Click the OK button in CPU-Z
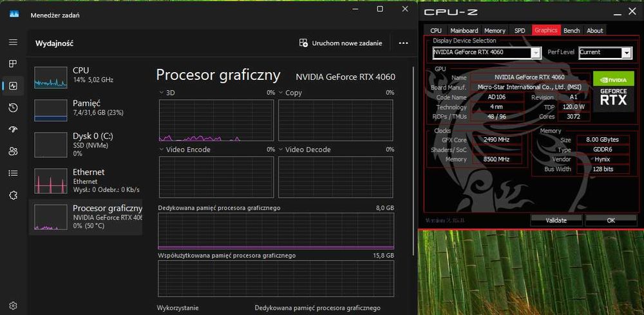This screenshot has width=644, height=315. (611, 220)
